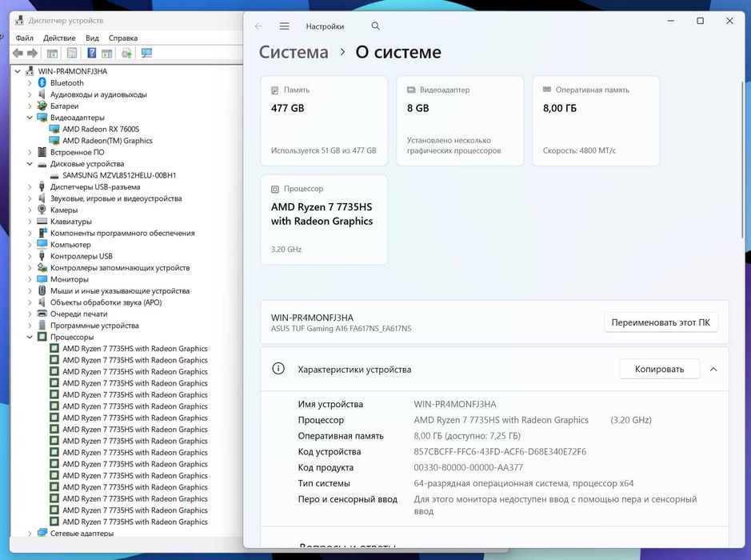Expand the Bluetooth tree node arrow

[30, 83]
